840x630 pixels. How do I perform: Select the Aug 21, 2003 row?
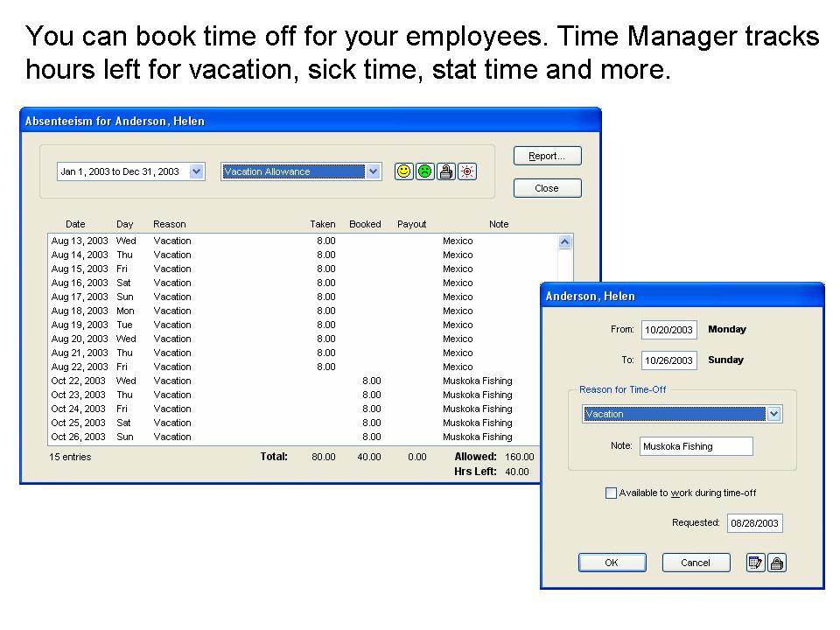(294, 353)
